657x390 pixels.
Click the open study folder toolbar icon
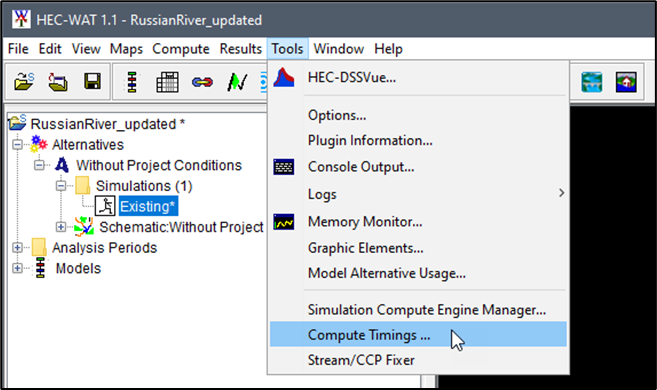pyautogui.click(x=24, y=82)
